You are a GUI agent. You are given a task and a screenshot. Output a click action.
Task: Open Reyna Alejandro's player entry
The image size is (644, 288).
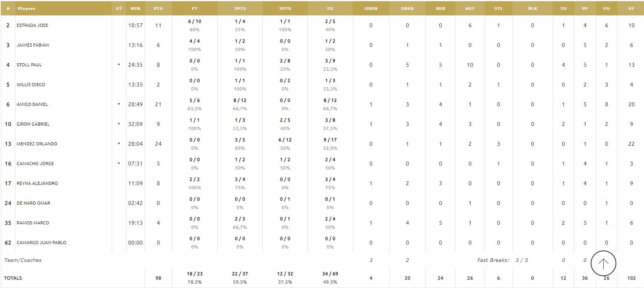(x=37, y=183)
